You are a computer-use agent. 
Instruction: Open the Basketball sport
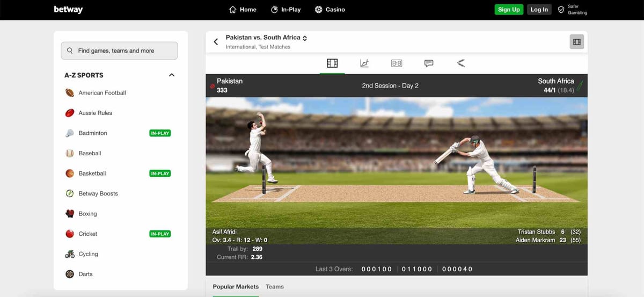tap(92, 173)
